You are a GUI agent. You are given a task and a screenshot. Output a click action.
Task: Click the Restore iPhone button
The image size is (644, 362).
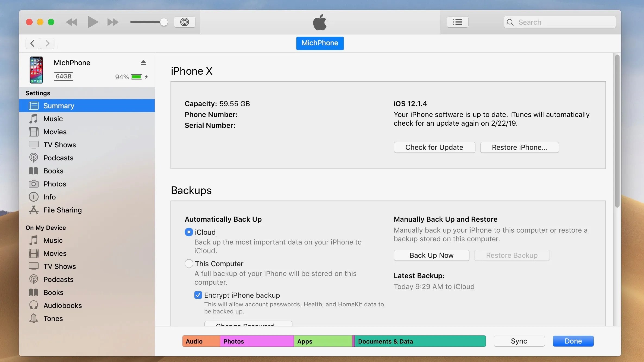click(519, 147)
